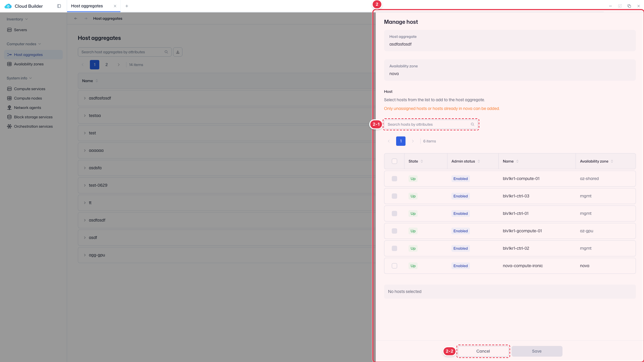The image size is (644, 362).
Task: Toggle the select-all hosts checkbox
Action: 394,161
